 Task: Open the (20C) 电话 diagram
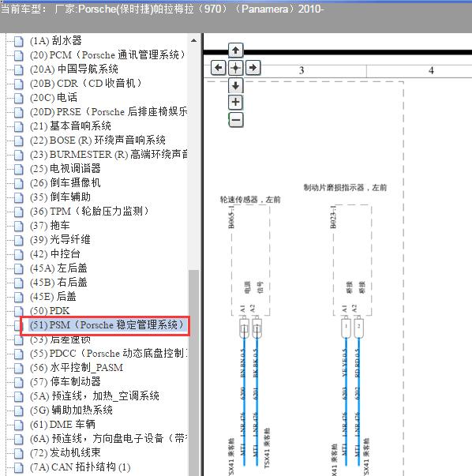tap(54, 97)
